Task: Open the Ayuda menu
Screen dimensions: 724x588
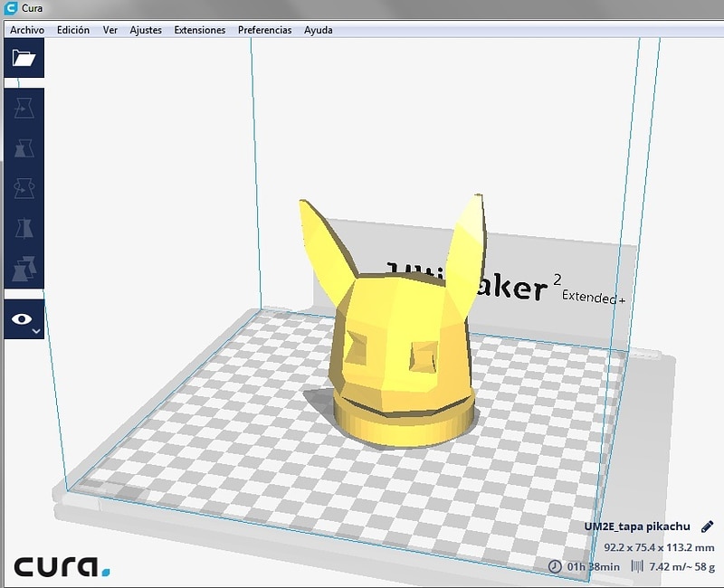Action: (x=319, y=30)
